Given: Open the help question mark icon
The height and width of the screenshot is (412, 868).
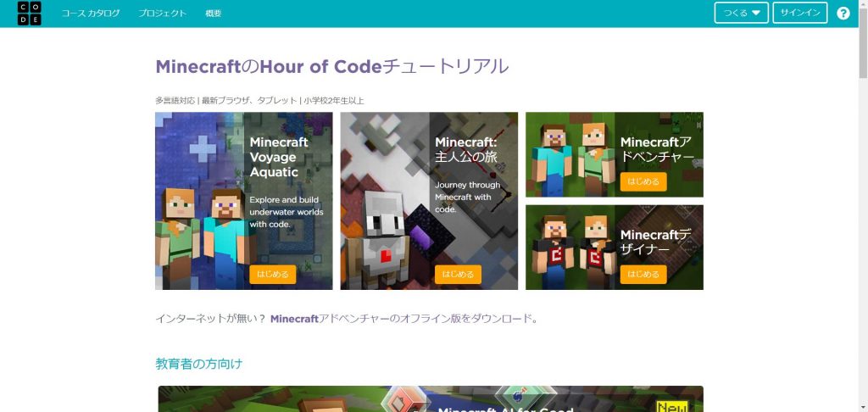Looking at the screenshot, I should tap(843, 14).
